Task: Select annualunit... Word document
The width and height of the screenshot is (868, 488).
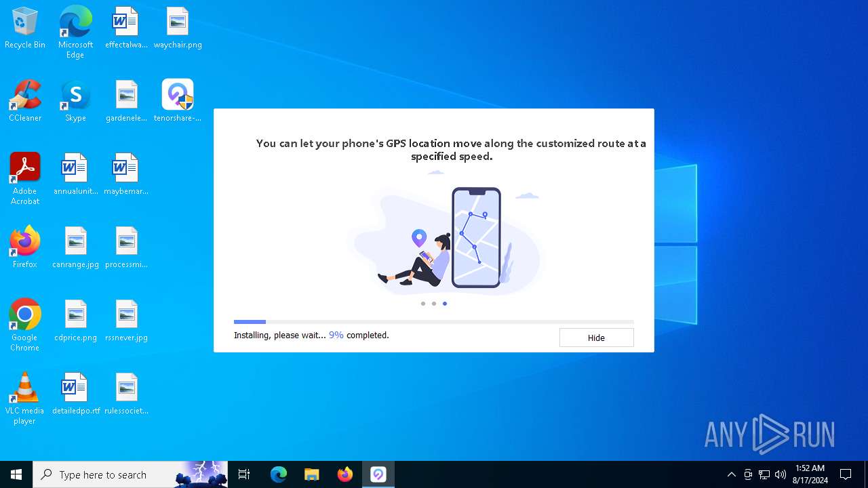Action: pos(75,174)
